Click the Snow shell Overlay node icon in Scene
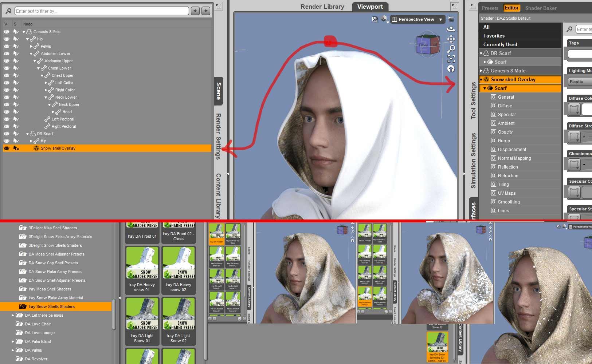592x364 pixels. coord(36,148)
